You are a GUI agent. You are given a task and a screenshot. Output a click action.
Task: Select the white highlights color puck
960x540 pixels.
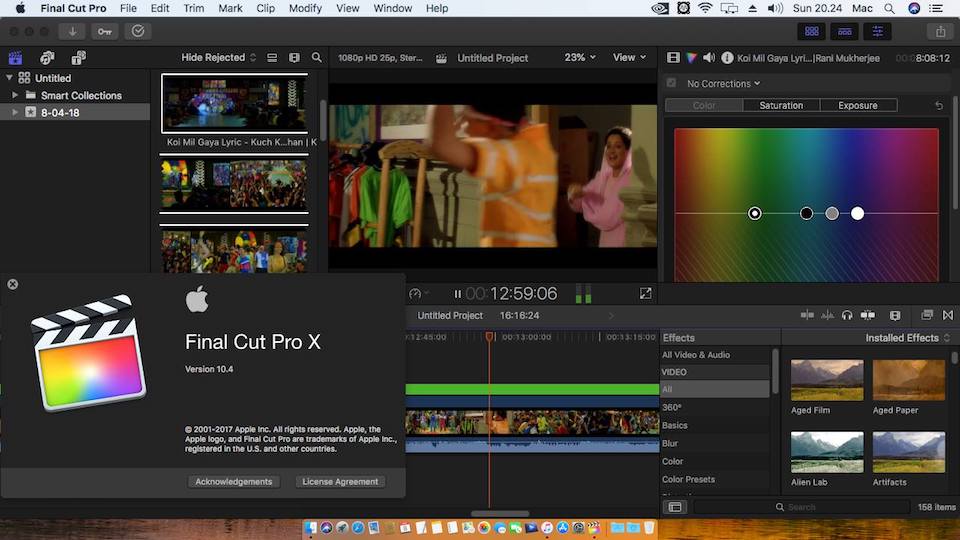pos(858,213)
